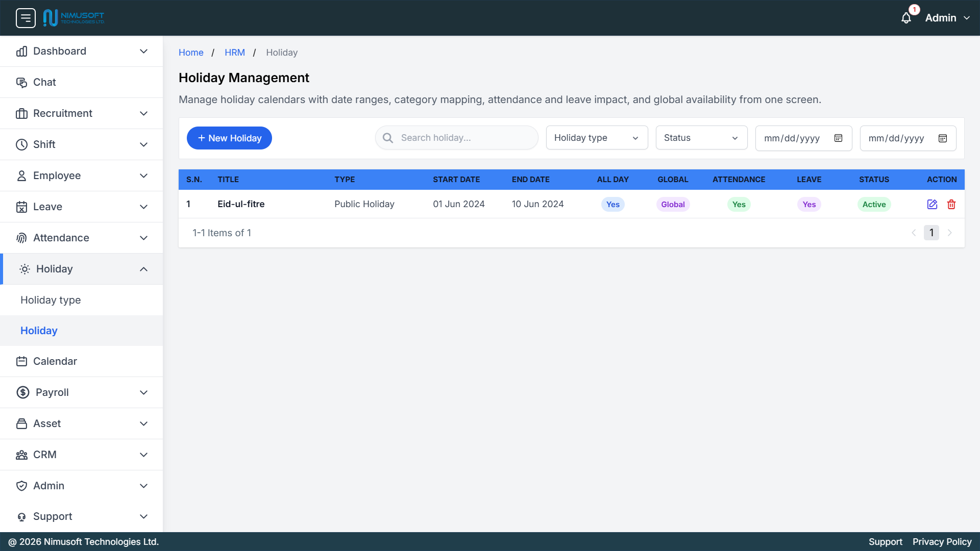This screenshot has height=551, width=980.
Task: Click the Nimusoft logo in the header
Action: [74, 17]
